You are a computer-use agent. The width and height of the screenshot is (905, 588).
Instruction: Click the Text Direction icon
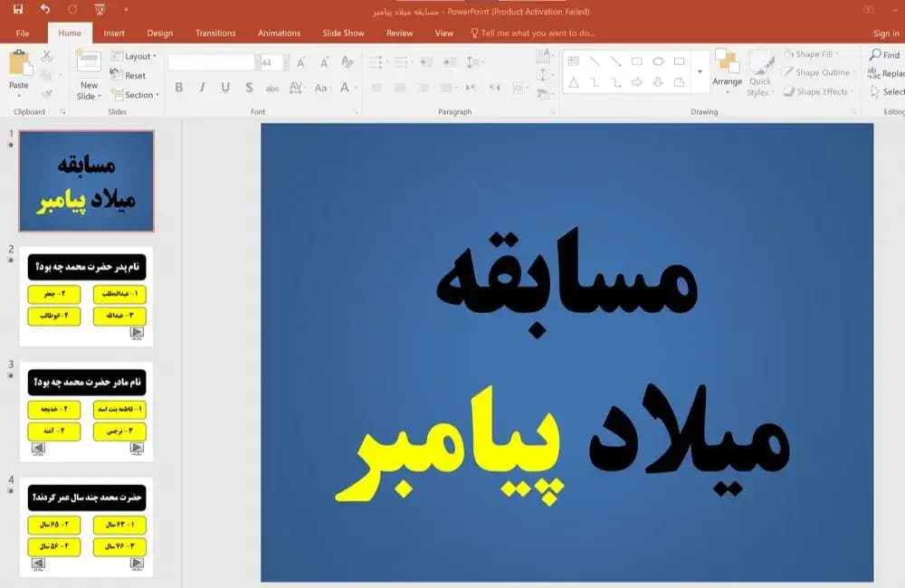tap(543, 56)
